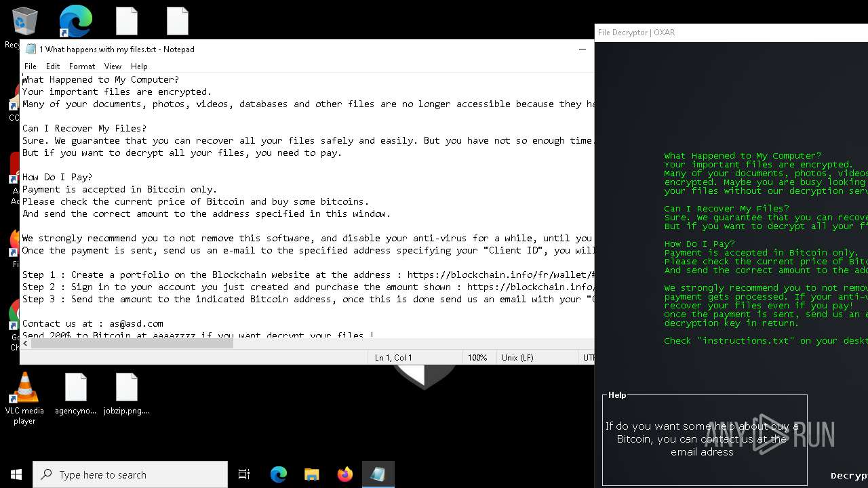Click 'Can I Recover My Files?' line in Notepad
868x488 pixels.
[84, 128]
